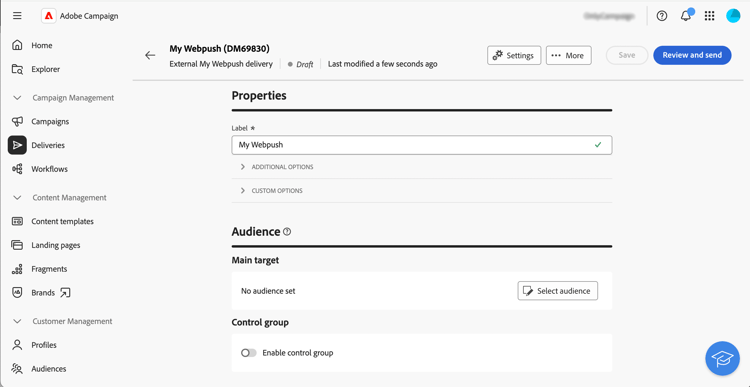Viewport: 750px width, 387px height.
Task: Collapse the Customer Management section
Action: (17, 321)
